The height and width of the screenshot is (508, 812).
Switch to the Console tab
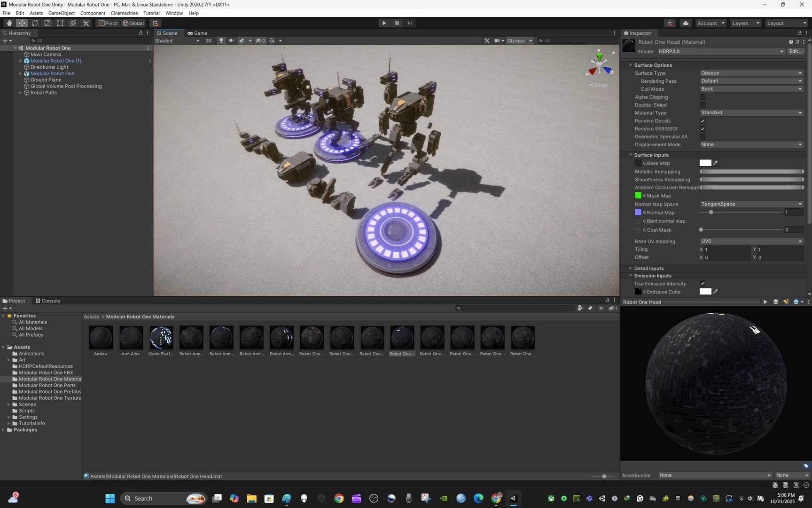coord(48,301)
